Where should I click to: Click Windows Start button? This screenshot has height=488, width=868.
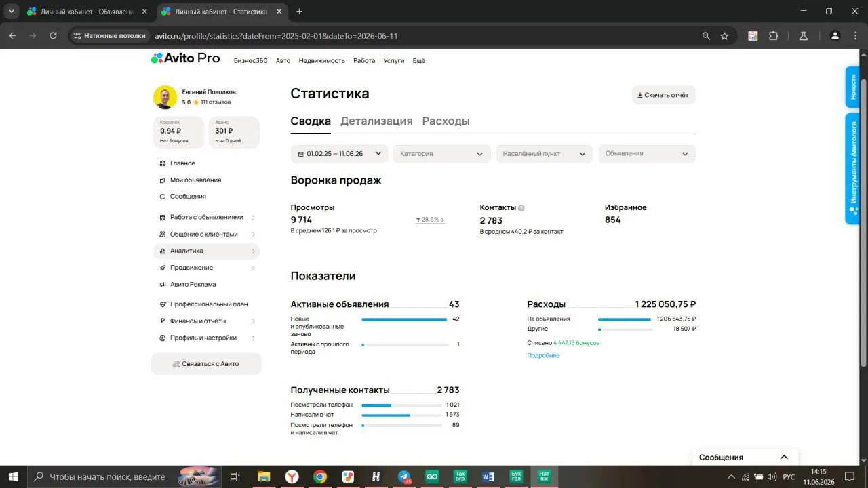(x=13, y=476)
